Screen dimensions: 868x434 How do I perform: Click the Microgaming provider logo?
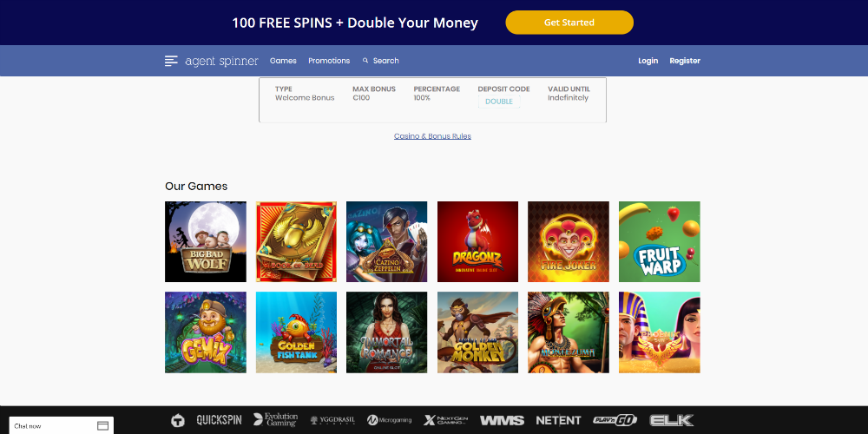click(390, 420)
